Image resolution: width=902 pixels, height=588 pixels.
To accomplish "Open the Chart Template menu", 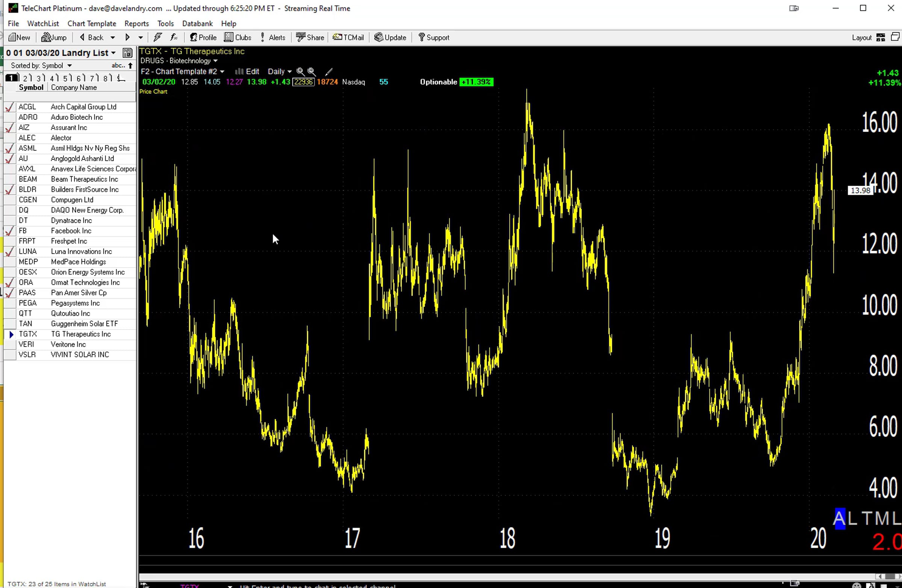I will point(92,24).
